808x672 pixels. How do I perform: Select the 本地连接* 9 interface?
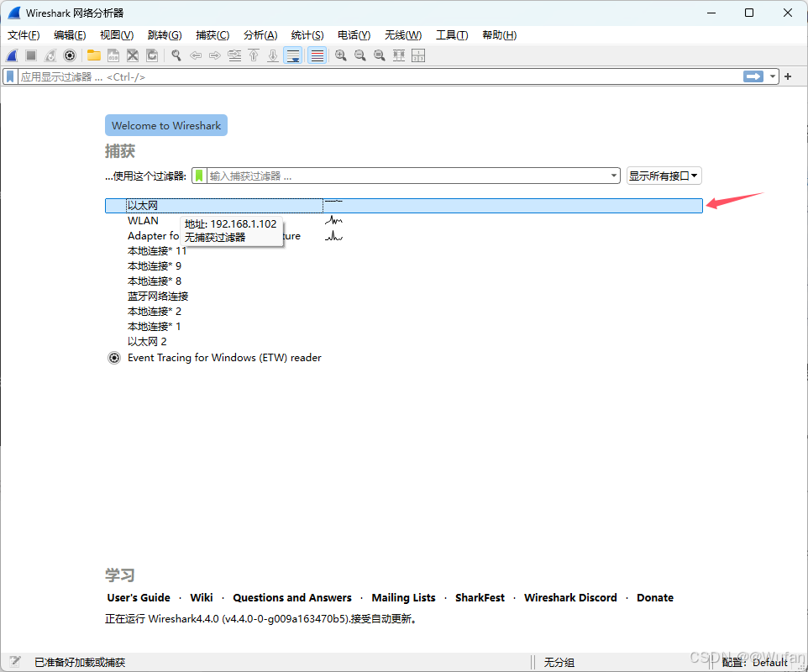coord(154,266)
